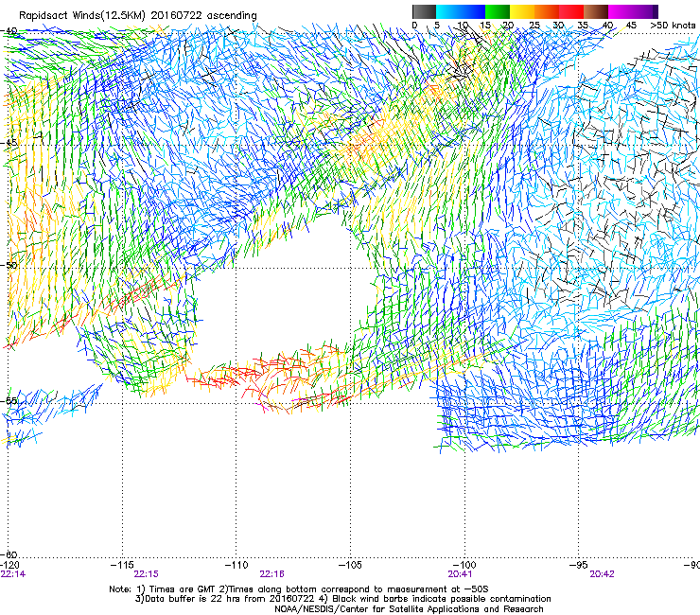Click the purple time label '22:16'
700x615 pixels.
coord(271,574)
